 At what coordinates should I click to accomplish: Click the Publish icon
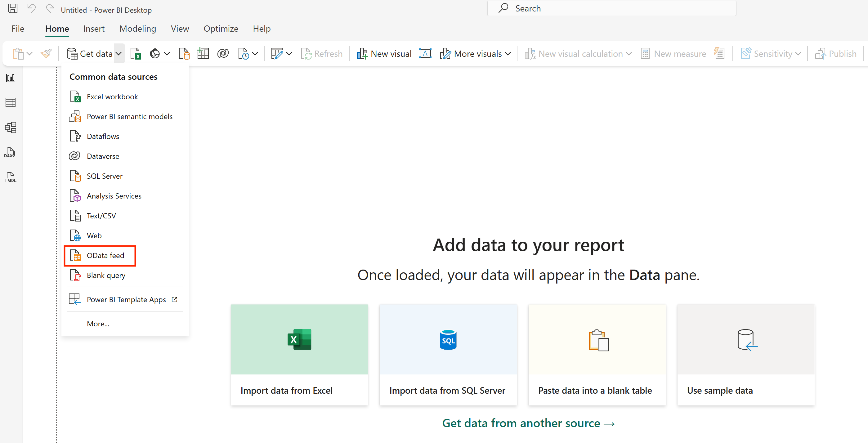(820, 54)
